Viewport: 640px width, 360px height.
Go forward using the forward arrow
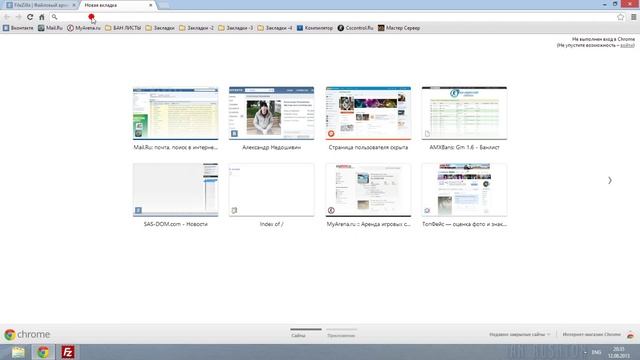pos(18,17)
